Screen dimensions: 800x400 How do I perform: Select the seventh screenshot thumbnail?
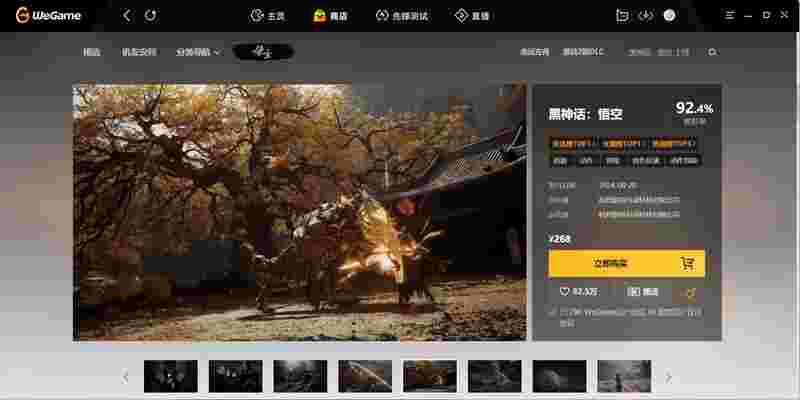coord(560,377)
